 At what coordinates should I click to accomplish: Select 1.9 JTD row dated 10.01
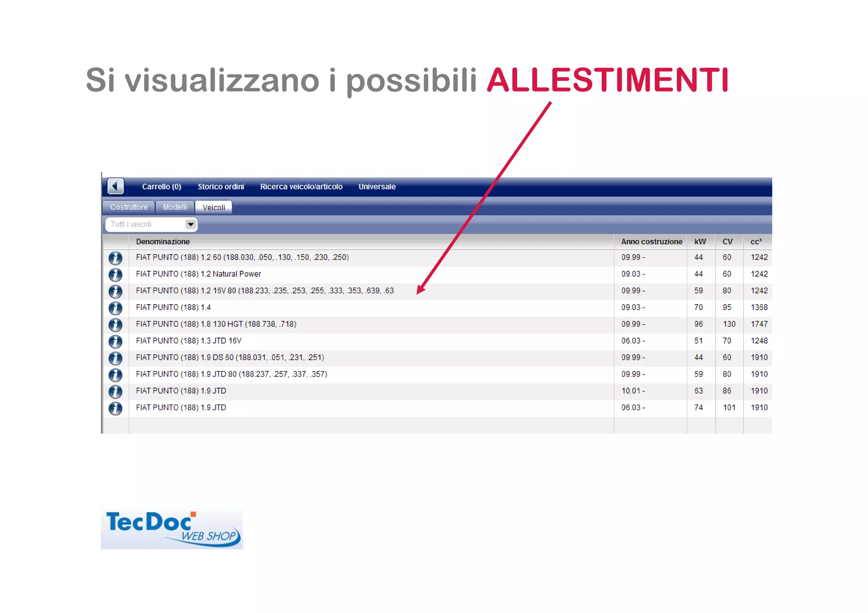437,391
